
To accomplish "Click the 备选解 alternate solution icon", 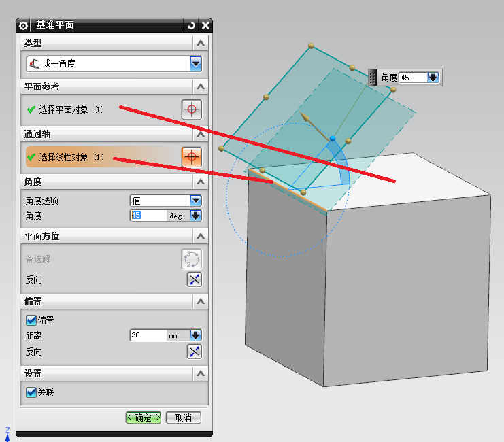I will [x=192, y=259].
